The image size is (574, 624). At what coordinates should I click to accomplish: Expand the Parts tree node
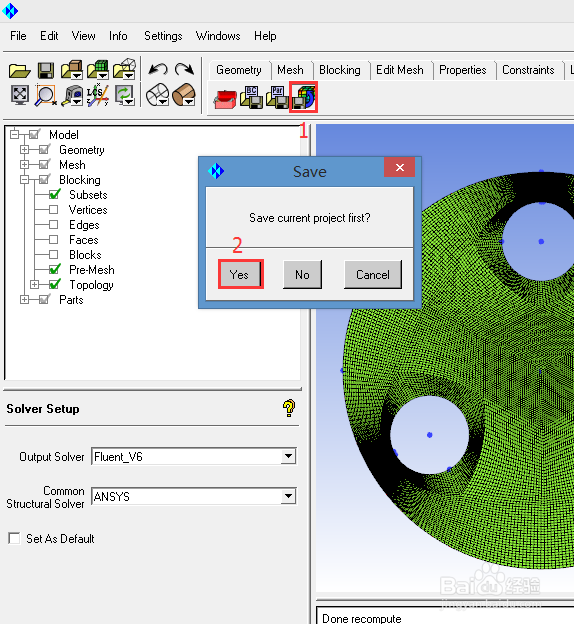(25, 300)
